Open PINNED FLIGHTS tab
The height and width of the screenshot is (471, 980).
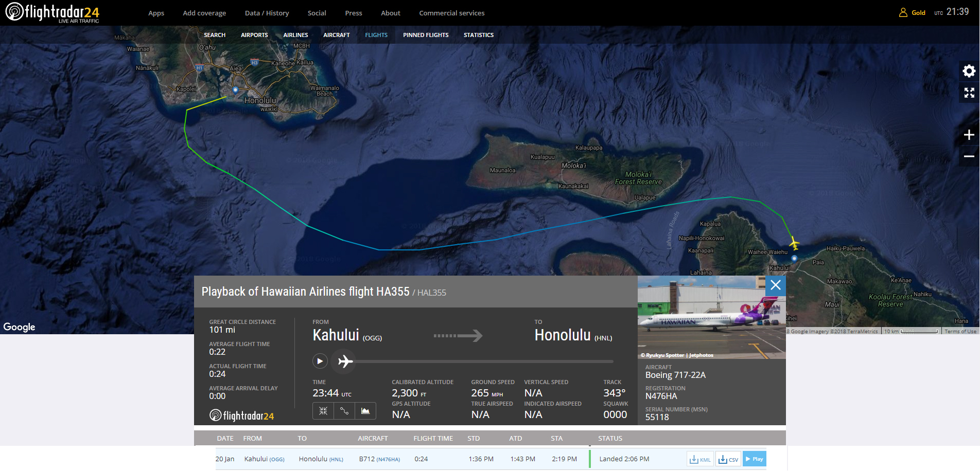[426, 35]
